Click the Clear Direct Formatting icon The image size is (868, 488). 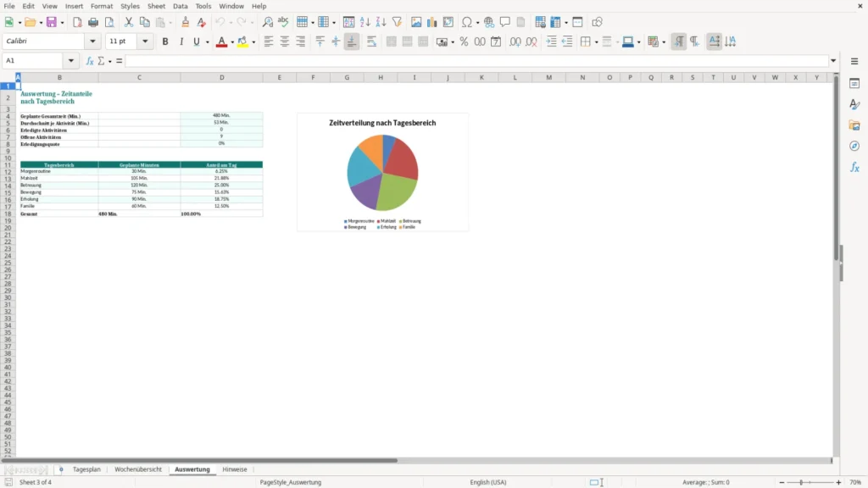point(202,22)
